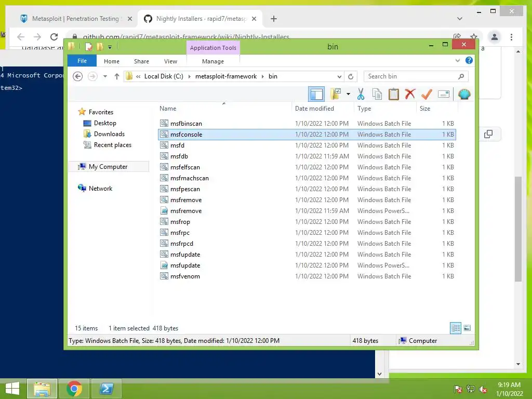
Task: Select the msfremove Windows PowerShell script row
Action: click(x=307, y=211)
